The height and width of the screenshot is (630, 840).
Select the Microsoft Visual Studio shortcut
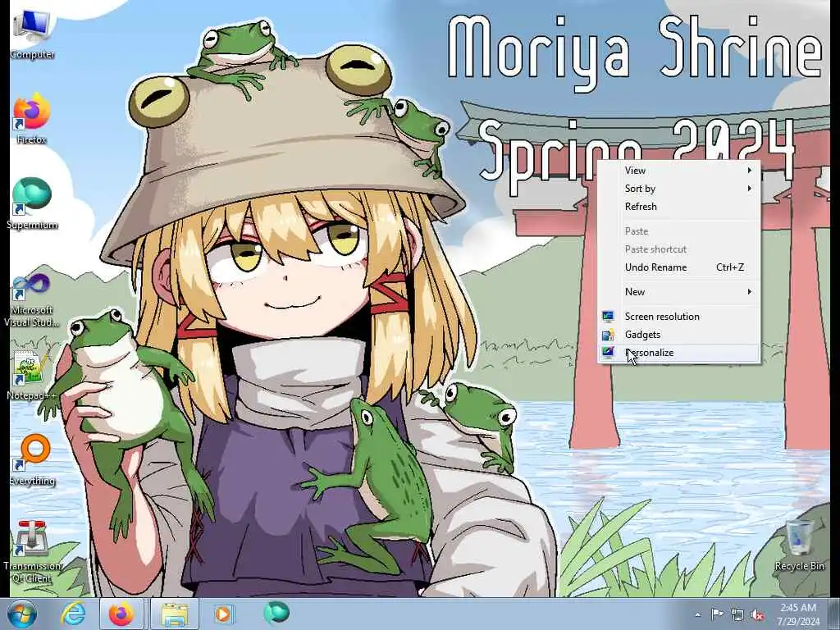(32, 300)
